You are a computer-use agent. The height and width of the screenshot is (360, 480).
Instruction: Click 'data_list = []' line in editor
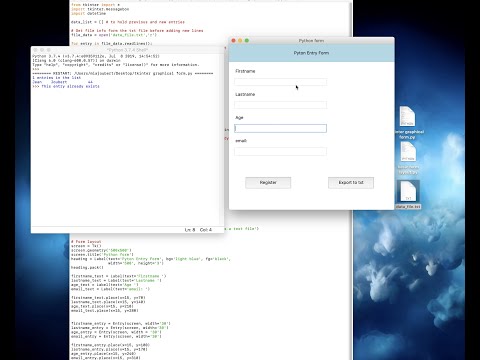pos(128,22)
